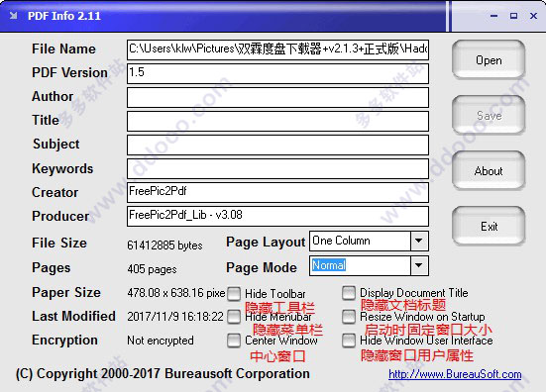Image resolution: width=546 pixels, height=392 pixels.
Task: Maximize the PDF Info window
Action: coord(513,16)
